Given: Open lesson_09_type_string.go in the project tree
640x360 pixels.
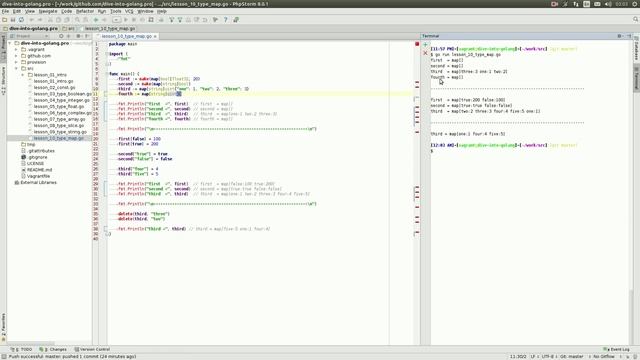Looking at the screenshot, I should [x=60, y=132].
